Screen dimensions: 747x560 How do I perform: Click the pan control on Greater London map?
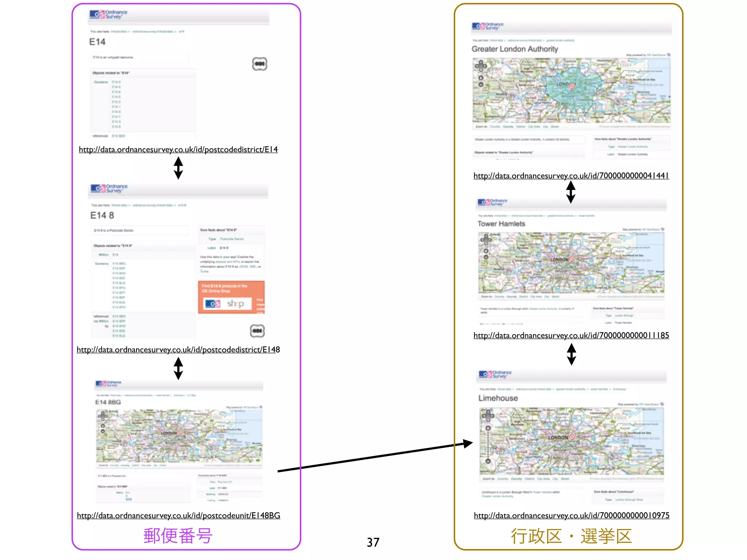pyautogui.click(x=481, y=66)
